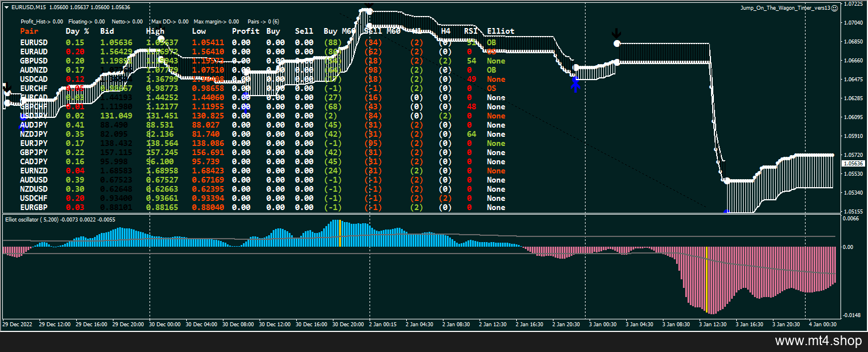Select the EURGBP pair row name
Viewport: 868px width, 352px height.
point(34,207)
